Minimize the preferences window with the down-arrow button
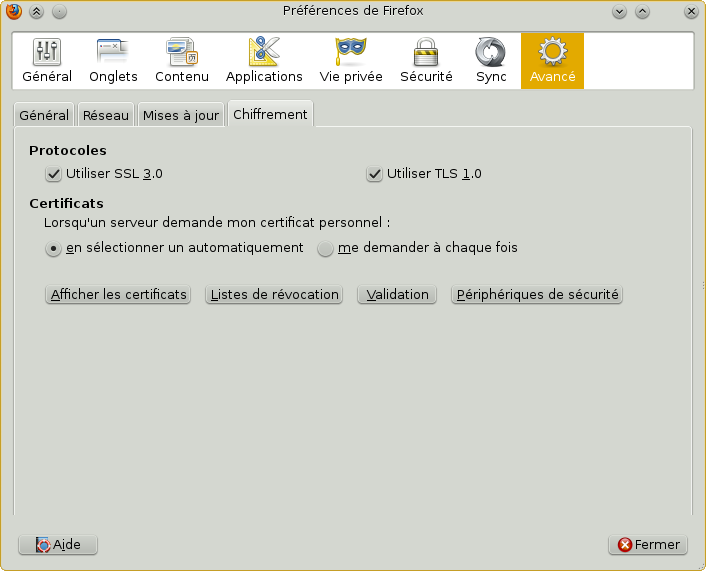The width and height of the screenshot is (706, 571). pos(620,11)
